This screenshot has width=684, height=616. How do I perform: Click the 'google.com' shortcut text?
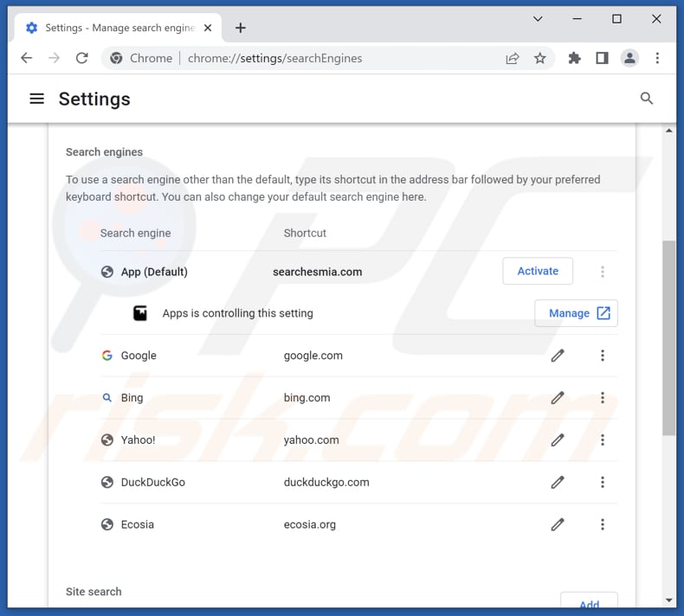pos(313,356)
